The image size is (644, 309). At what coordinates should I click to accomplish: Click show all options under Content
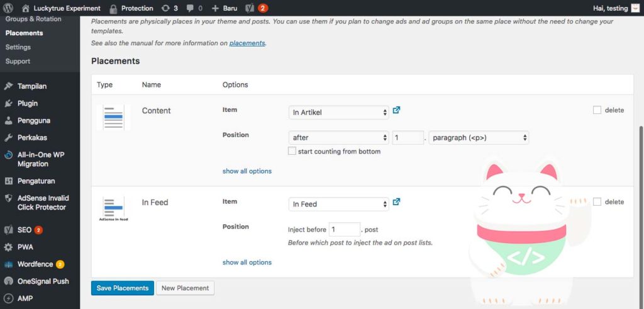[247, 171]
